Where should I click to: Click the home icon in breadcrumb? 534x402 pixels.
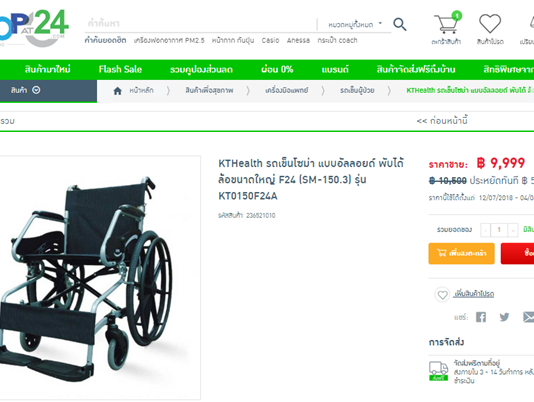pos(117,91)
